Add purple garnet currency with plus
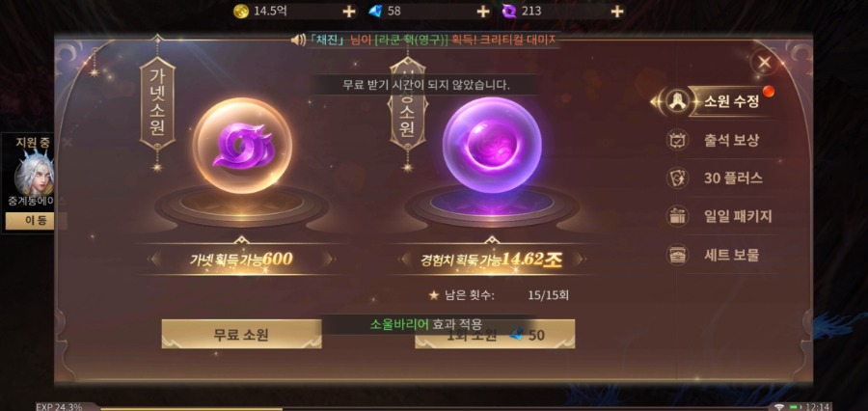 tap(616, 11)
